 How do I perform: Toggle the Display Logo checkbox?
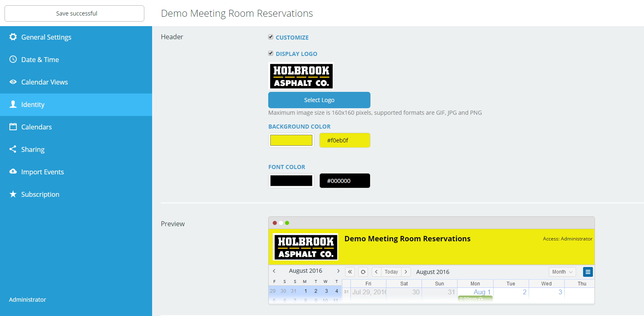[271, 53]
